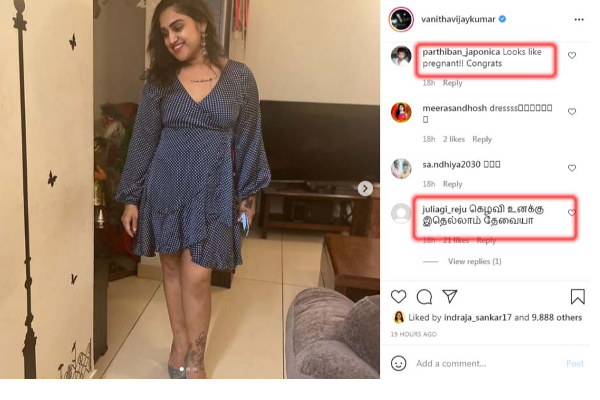Reply to sa.ndhiya2030's comment
600x400 pixels.
point(453,184)
